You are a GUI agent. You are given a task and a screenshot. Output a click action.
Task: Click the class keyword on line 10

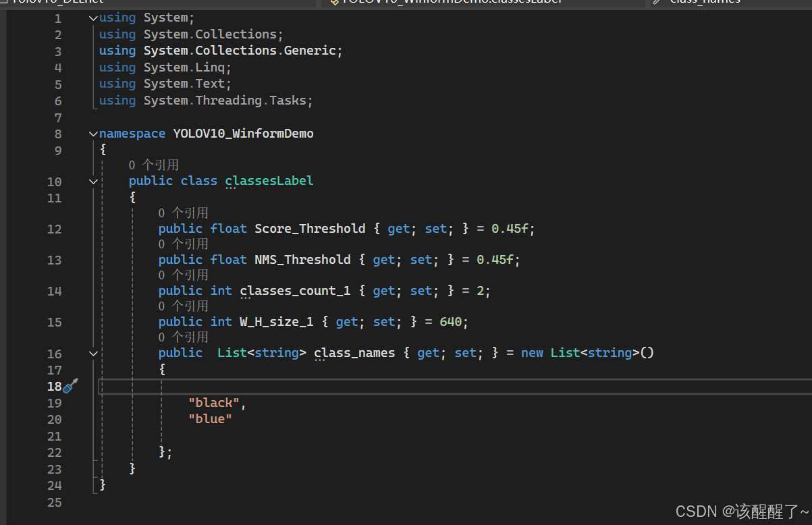pyautogui.click(x=199, y=181)
